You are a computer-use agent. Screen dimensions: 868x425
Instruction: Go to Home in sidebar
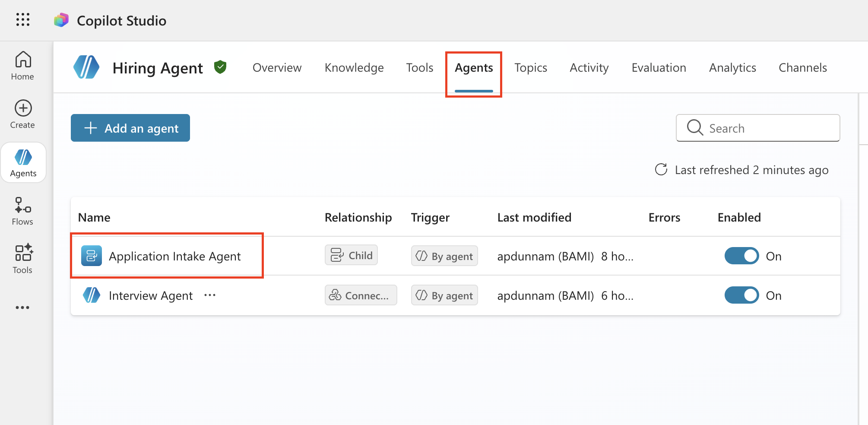(x=23, y=66)
